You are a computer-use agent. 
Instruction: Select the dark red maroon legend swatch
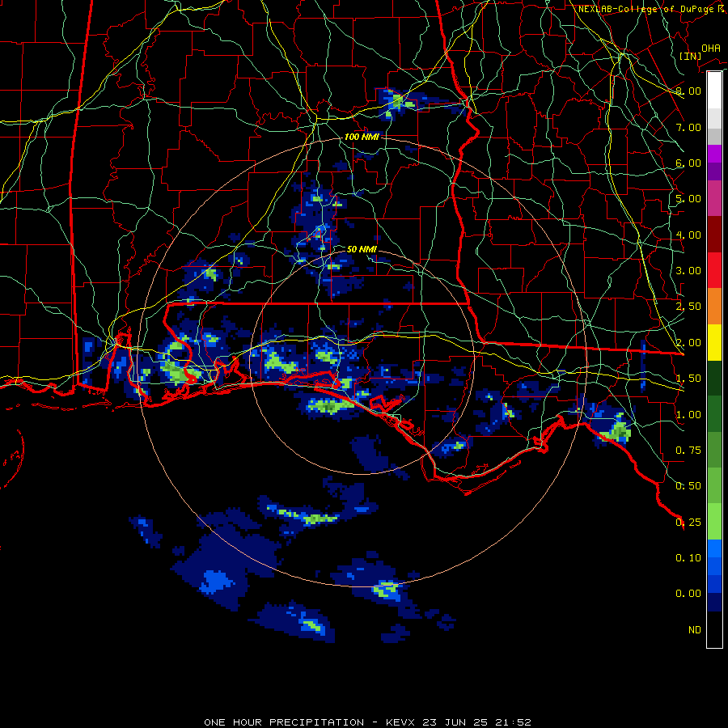pos(714,235)
